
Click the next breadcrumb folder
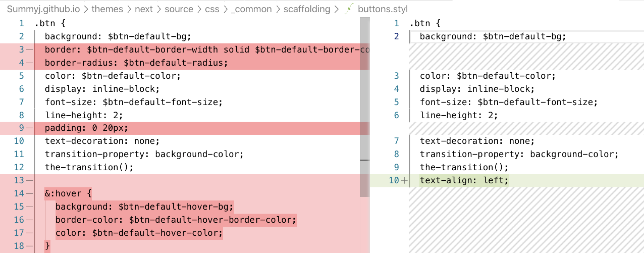pyautogui.click(x=144, y=9)
